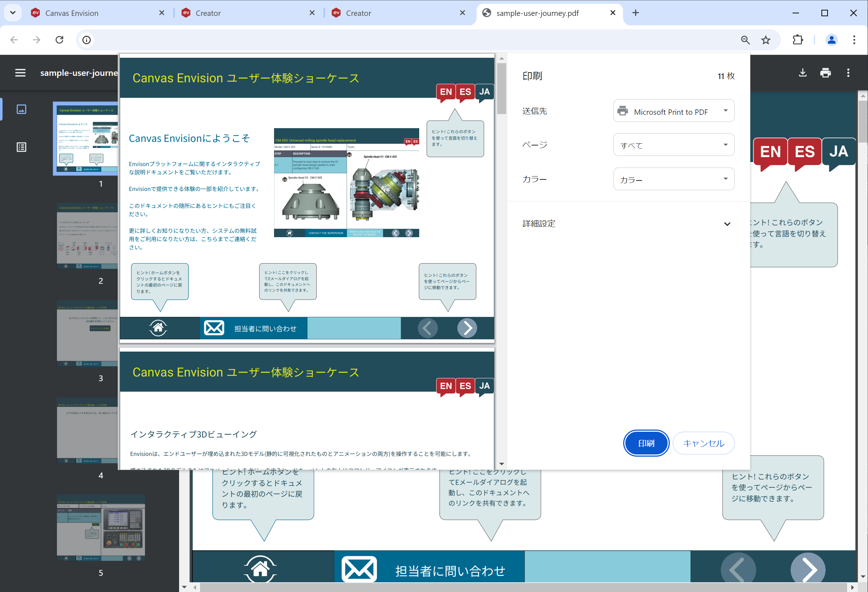Open the Chrome three-dot menu
Screen dimensions: 868x592
point(854,40)
